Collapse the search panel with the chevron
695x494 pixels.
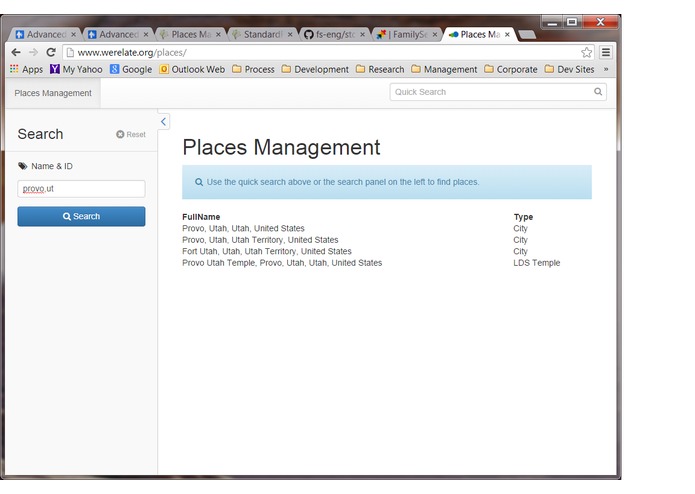pos(164,121)
